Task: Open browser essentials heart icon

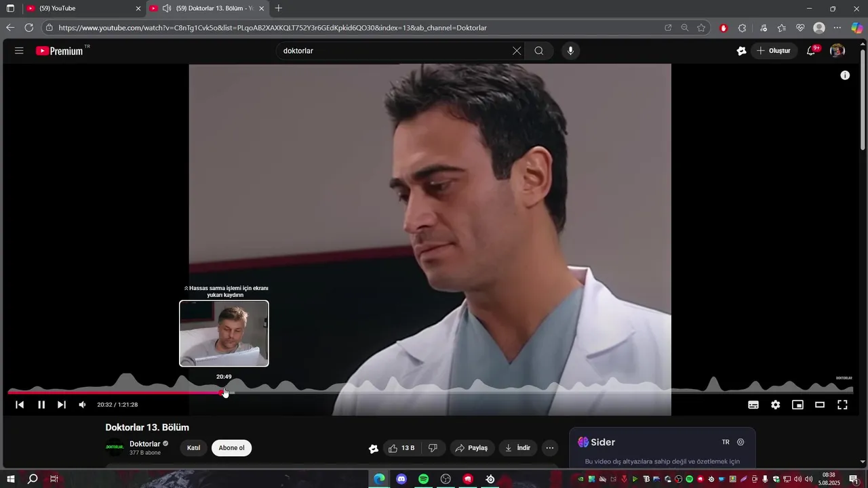Action: [x=800, y=28]
